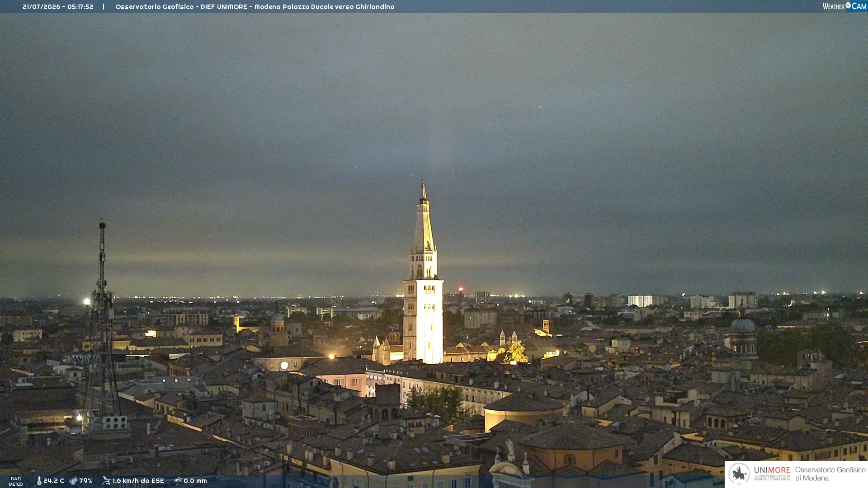Click the 79% humidity reading
The height and width of the screenshot is (488, 868).
[x=86, y=481]
